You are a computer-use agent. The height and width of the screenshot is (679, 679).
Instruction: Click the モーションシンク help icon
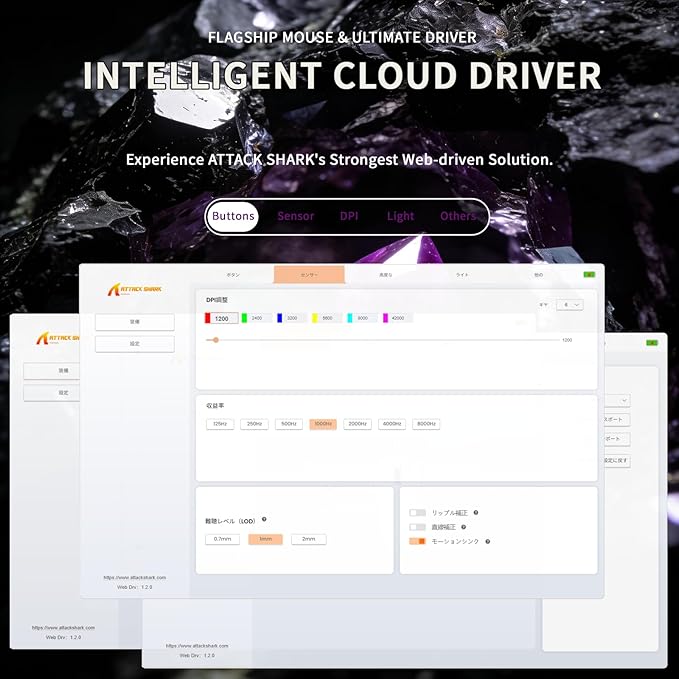[x=488, y=541]
